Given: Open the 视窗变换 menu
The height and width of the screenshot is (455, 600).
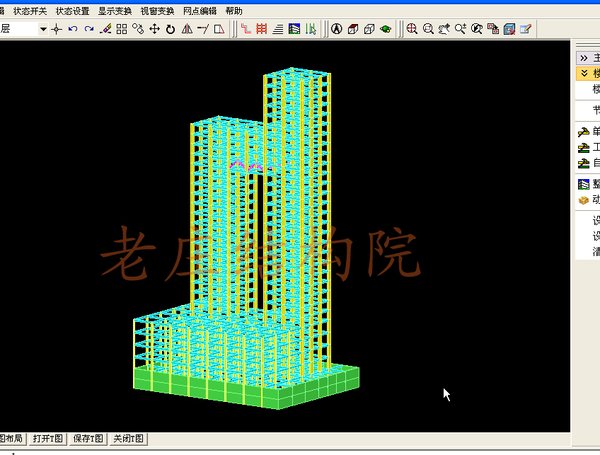Looking at the screenshot, I should point(157,11).
